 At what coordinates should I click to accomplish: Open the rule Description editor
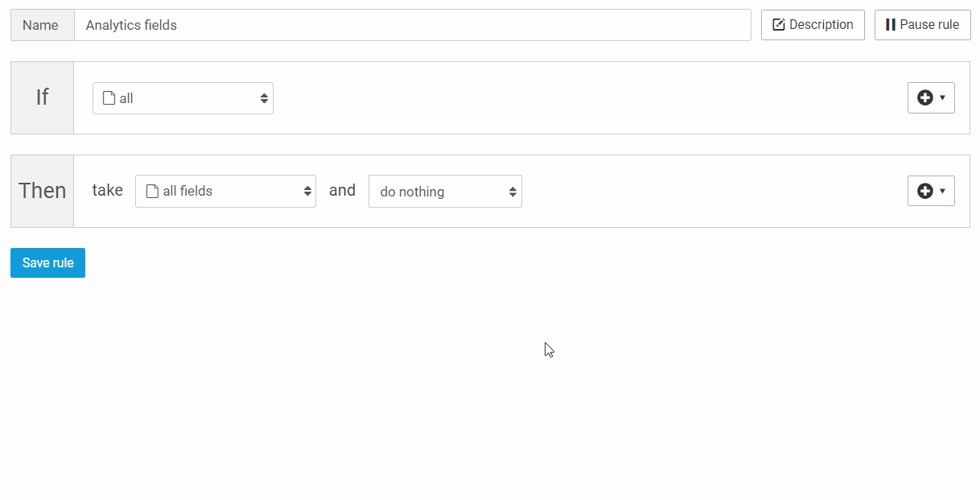tap(812, 24)
